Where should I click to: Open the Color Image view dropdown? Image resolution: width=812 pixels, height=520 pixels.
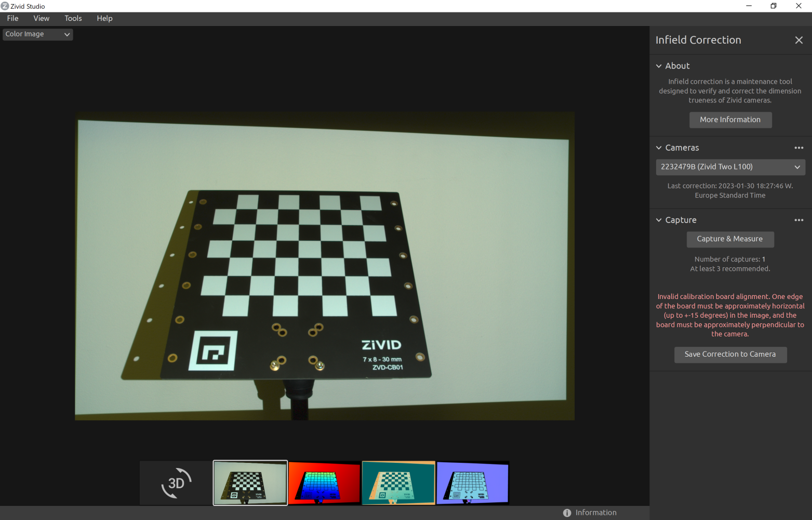point(37,34)
